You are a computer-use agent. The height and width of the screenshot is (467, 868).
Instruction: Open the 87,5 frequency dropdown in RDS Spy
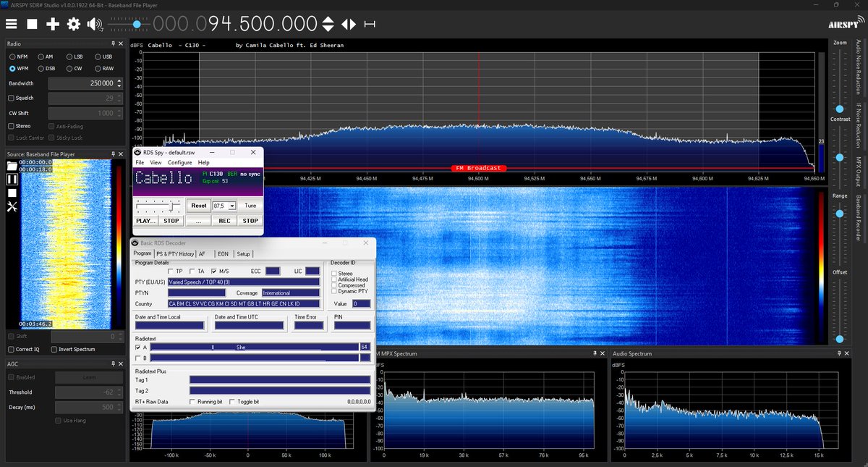pyautogui.click(x=231, y=206)
